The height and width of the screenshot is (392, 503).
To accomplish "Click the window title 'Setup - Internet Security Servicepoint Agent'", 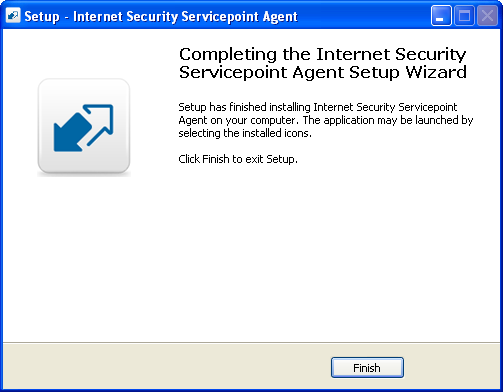I will point(161,16).
